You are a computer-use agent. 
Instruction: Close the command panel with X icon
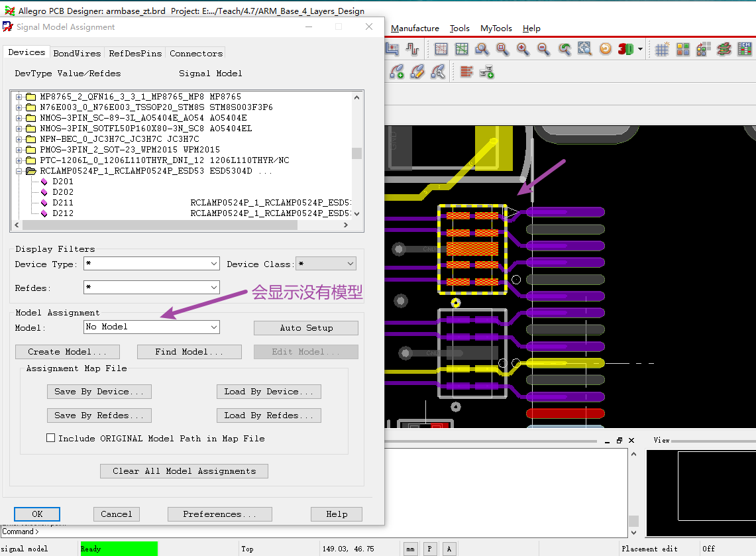(631, 440)
